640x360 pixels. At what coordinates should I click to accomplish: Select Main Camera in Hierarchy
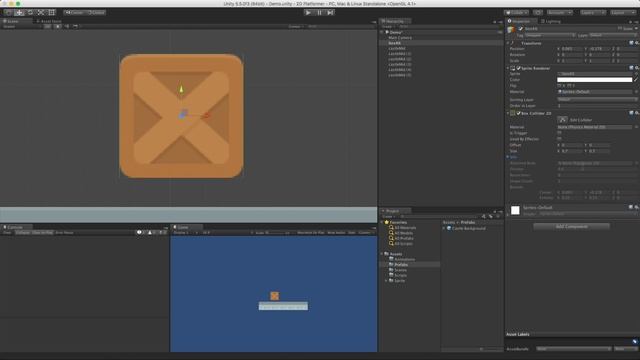(x=400, y=38)
